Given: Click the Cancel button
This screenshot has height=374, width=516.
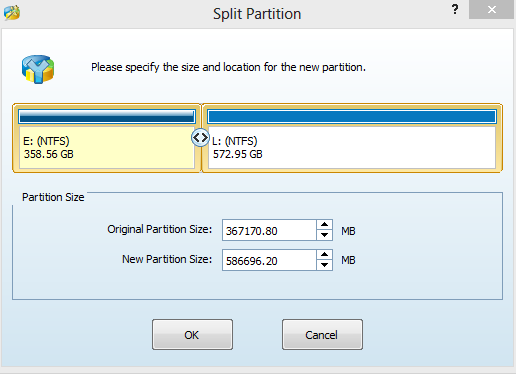Looking at the screenshot, I should 322,334.
